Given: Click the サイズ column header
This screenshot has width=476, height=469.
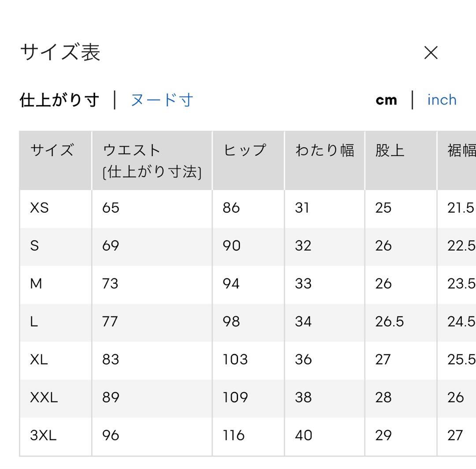Looking at the screenshot, I should [x=52, y=150].
